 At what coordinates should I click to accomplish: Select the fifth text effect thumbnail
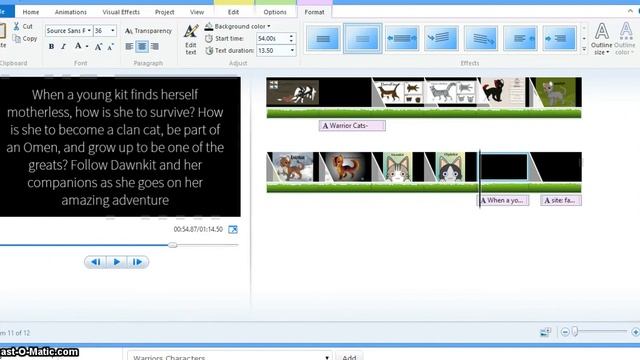[x=481, y=38]
